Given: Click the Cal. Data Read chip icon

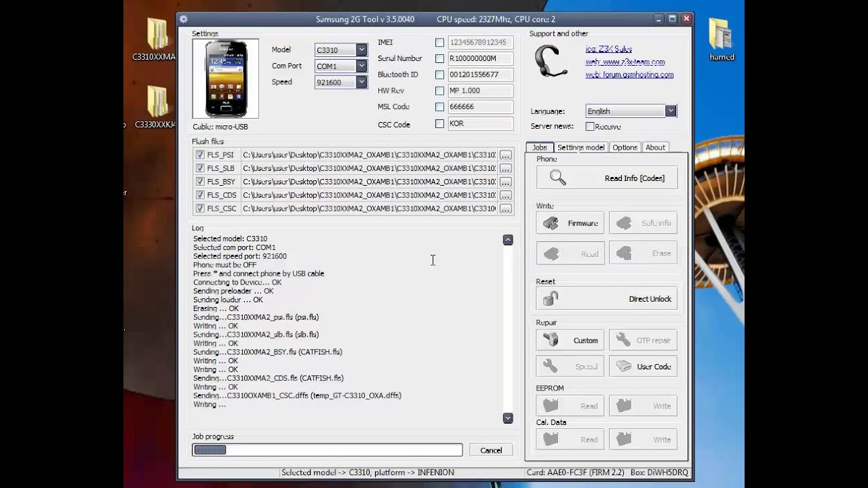Looking at the screenshot, I should (551, 439).
